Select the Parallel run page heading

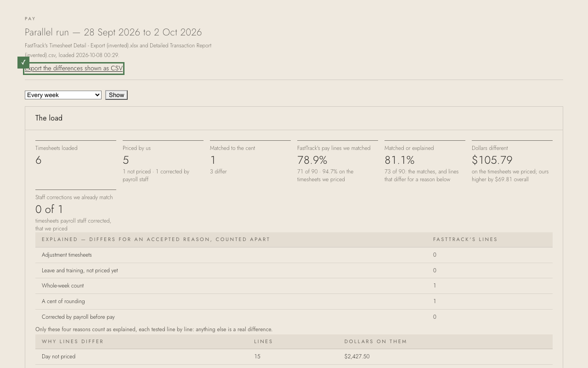[x=113, y=32]
